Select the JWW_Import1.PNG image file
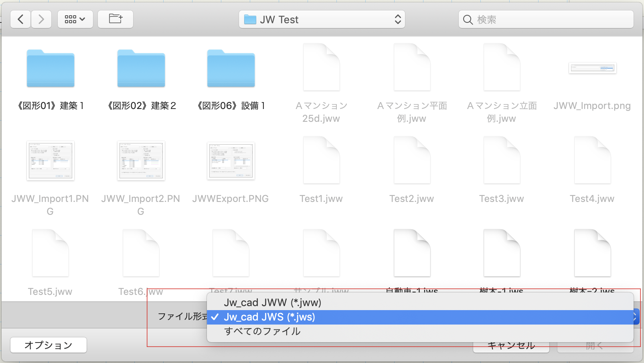Screen dimensions: 644x363 pos(51,161)
